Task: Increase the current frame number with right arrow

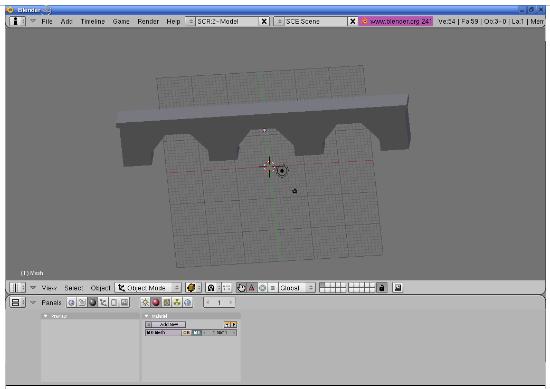Action: pos(230,302)
